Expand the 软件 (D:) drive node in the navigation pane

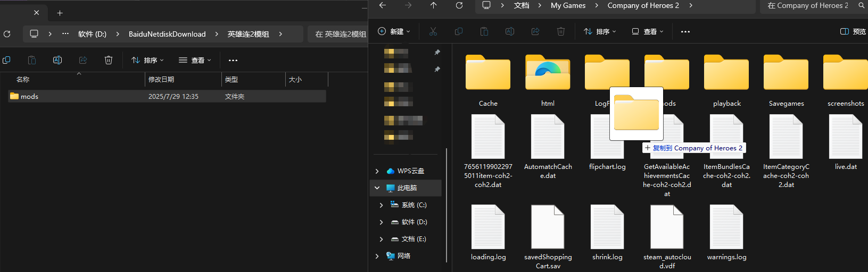click(382, 222)
